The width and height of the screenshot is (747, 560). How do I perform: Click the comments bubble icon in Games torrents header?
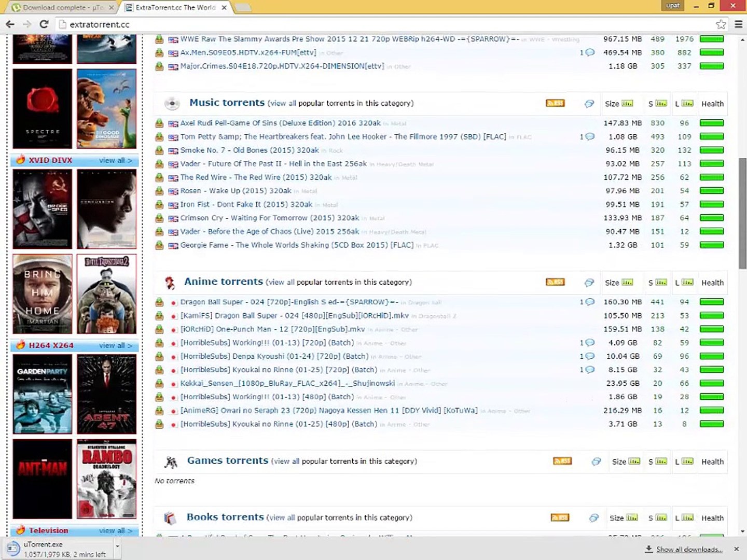(597, 461)
